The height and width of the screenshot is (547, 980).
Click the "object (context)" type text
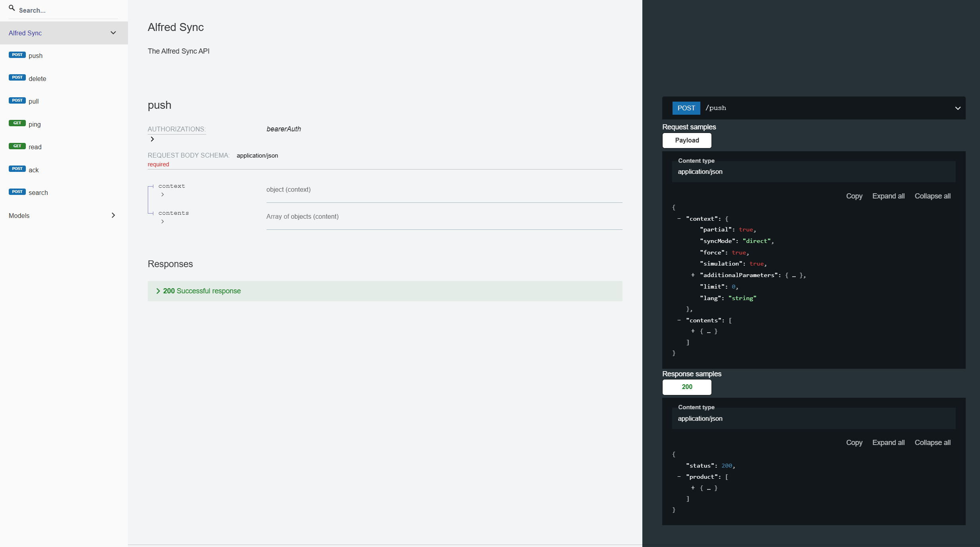pyautogui.click(x=288, y=190)
